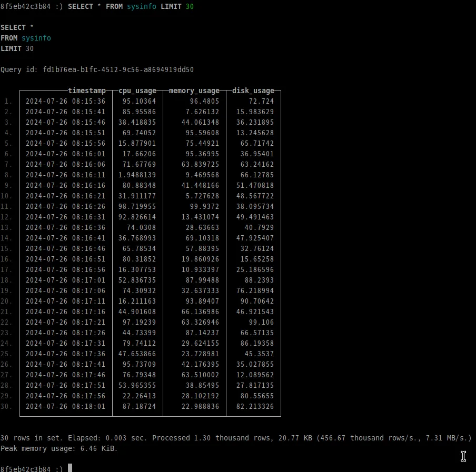Click the command prompt input cursor at bottom
The width and height of the screenshot is (476, 472).
tap(70, 468)
